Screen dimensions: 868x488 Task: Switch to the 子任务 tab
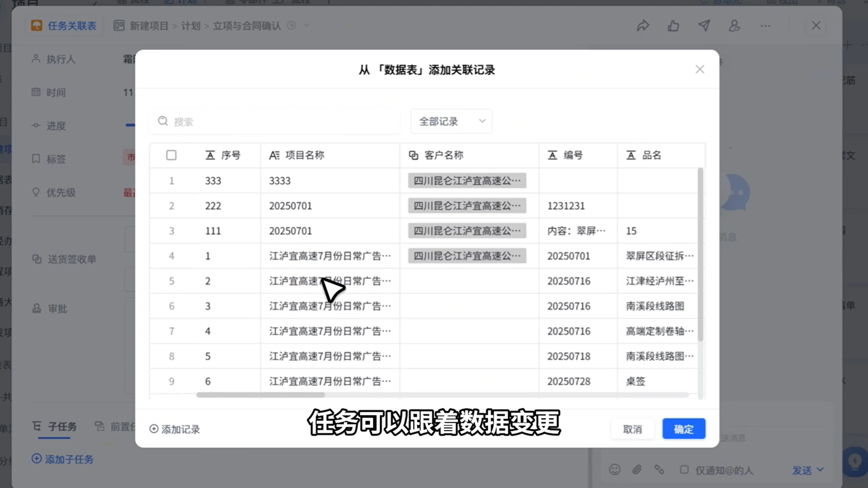tap(54, 426)
